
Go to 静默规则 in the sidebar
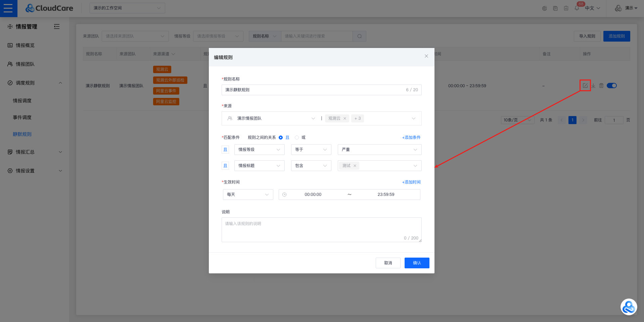click(x=22, y=134)
